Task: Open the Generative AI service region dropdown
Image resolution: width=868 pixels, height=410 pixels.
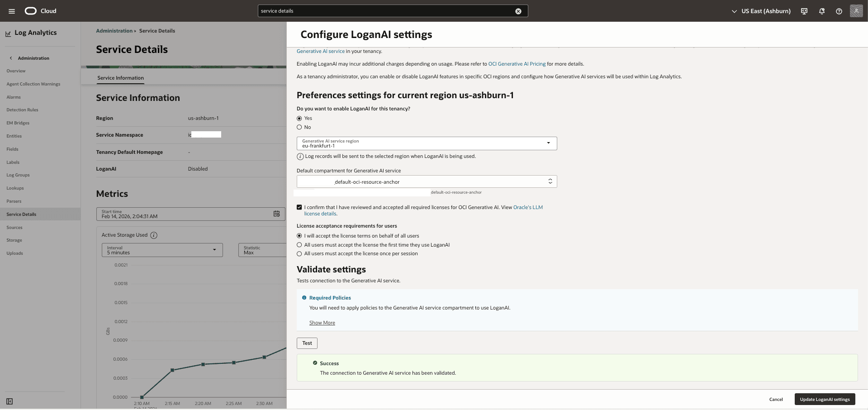Action: tap(427, 143)
